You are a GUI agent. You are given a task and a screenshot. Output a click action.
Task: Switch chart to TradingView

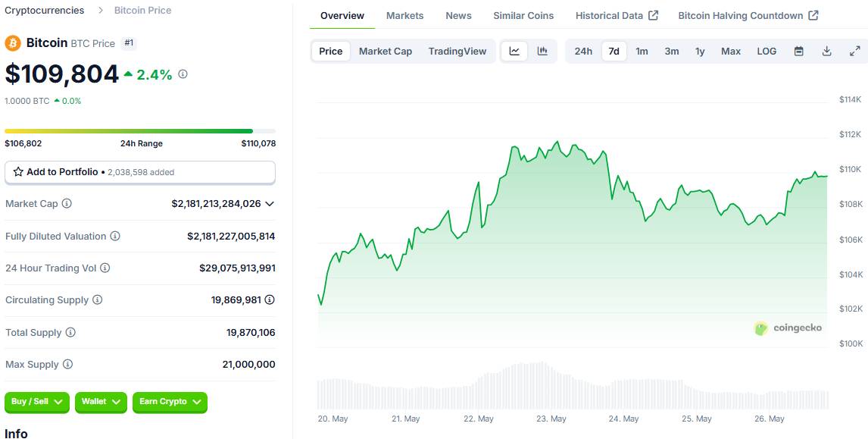457,51
